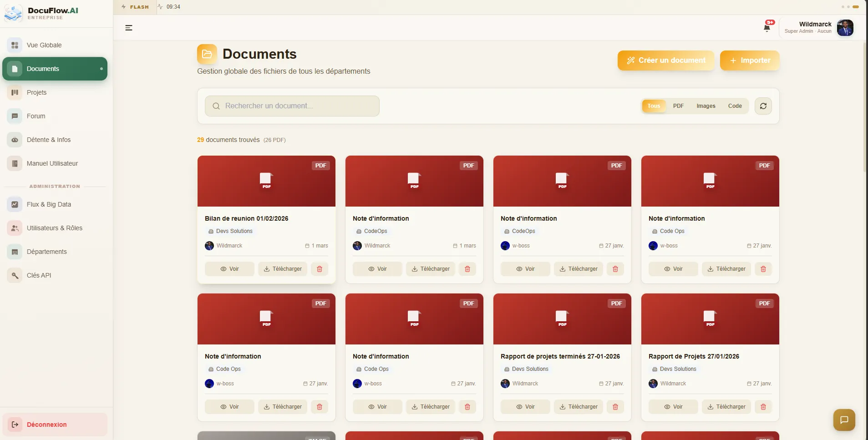Click thumbnail of Rapport de Projets 27/01/2026

[710, 319]
